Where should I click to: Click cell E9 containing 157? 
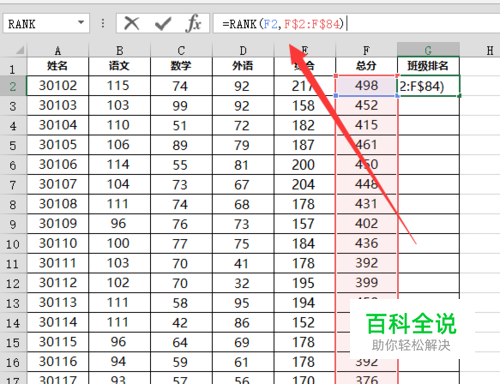point(305,224)
